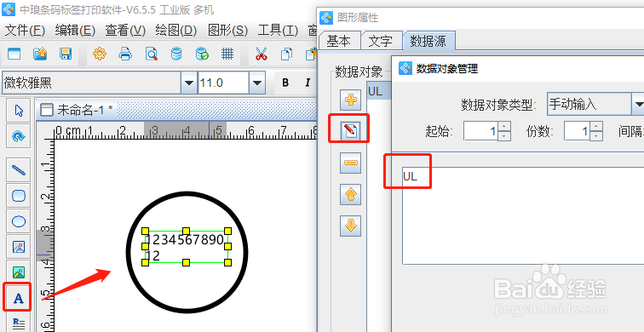Remove data object with minus icon

pos(350,163)
